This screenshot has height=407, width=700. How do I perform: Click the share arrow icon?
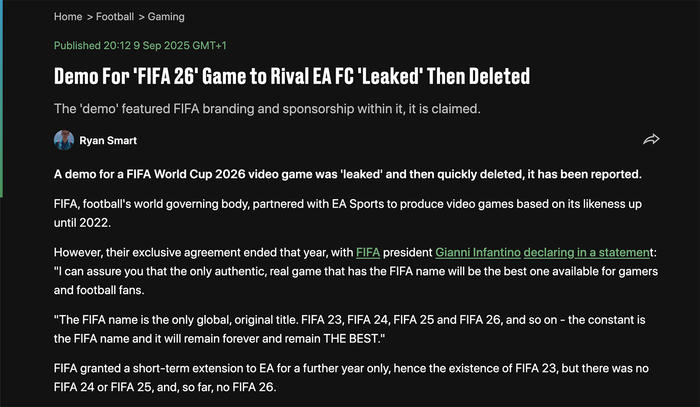point(651,140)
